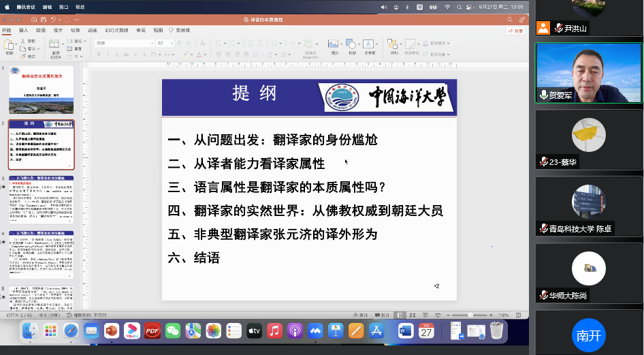
Task: Switch to the Insert ribbon tab
Action: click(24, 31)
